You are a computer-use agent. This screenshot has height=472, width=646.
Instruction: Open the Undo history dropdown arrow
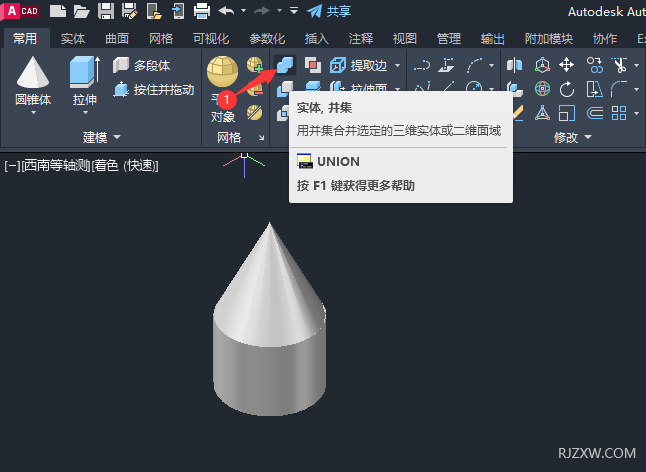243,11
